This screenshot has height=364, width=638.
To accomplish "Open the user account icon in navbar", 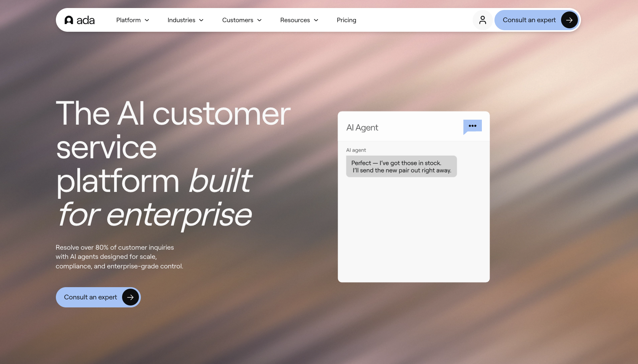I will 483,20.
